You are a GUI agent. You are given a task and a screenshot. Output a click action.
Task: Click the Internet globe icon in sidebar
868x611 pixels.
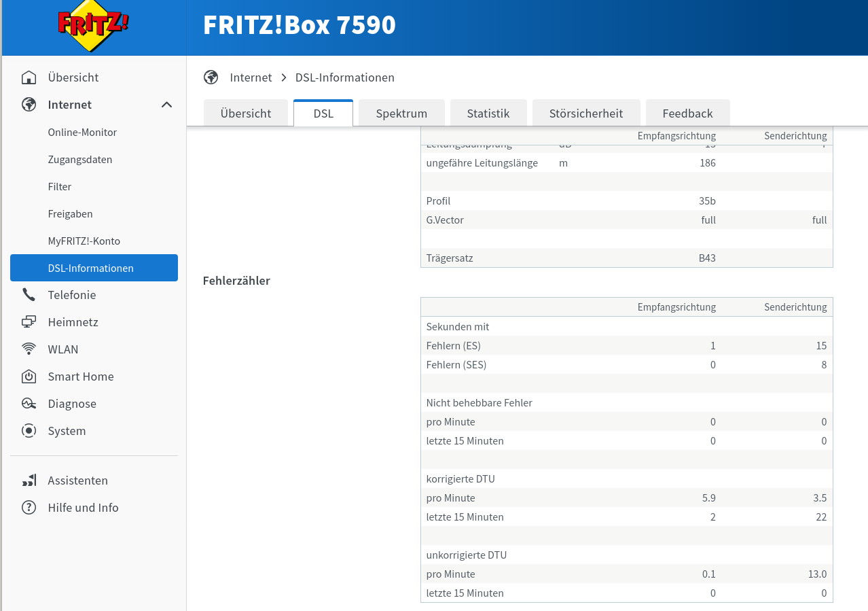pyautogui.click(x=29, y=105)
